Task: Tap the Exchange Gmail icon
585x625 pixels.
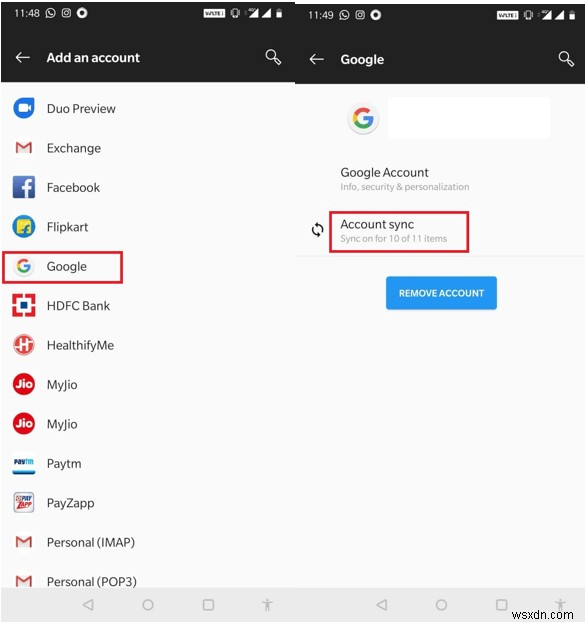Action: tap(24, 147)
